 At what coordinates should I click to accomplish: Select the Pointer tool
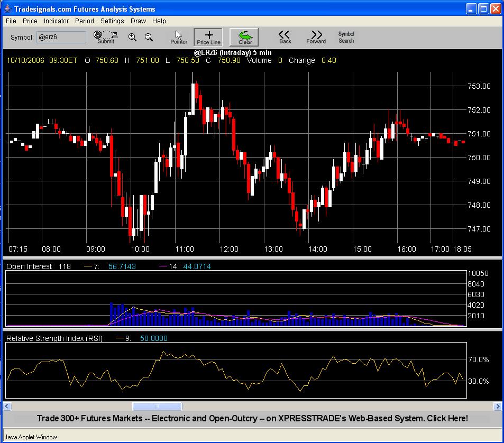coord(179,37)
